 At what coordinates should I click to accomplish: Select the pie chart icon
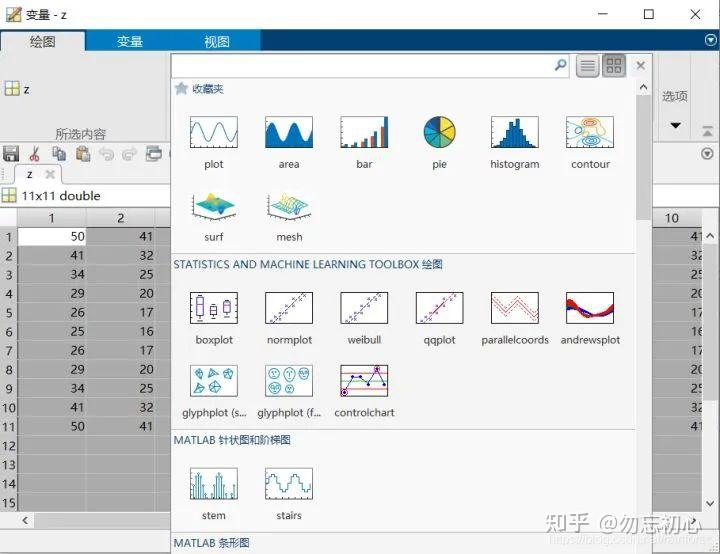(x=439, y=132)
